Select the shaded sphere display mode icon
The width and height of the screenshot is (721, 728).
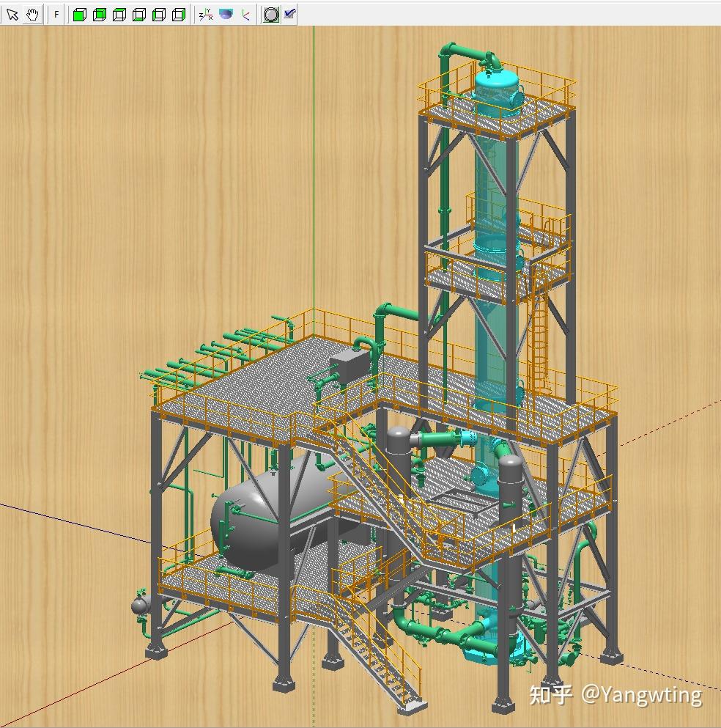click(225, 14)
